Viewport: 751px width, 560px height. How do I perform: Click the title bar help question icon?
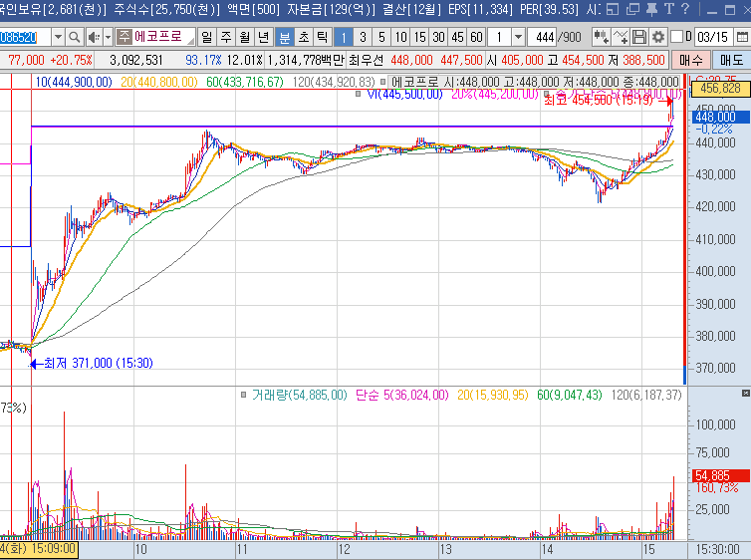(685, 9)
